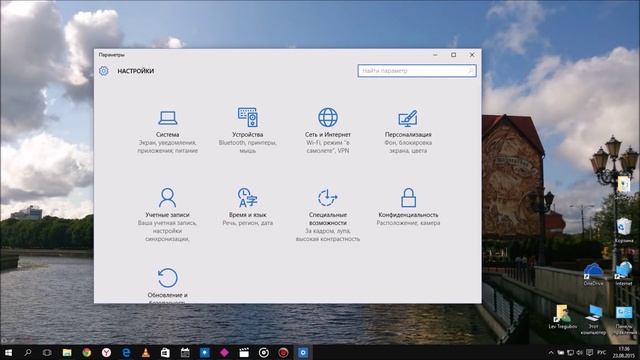Switch input language via РУС indicator

pos(601,352)
